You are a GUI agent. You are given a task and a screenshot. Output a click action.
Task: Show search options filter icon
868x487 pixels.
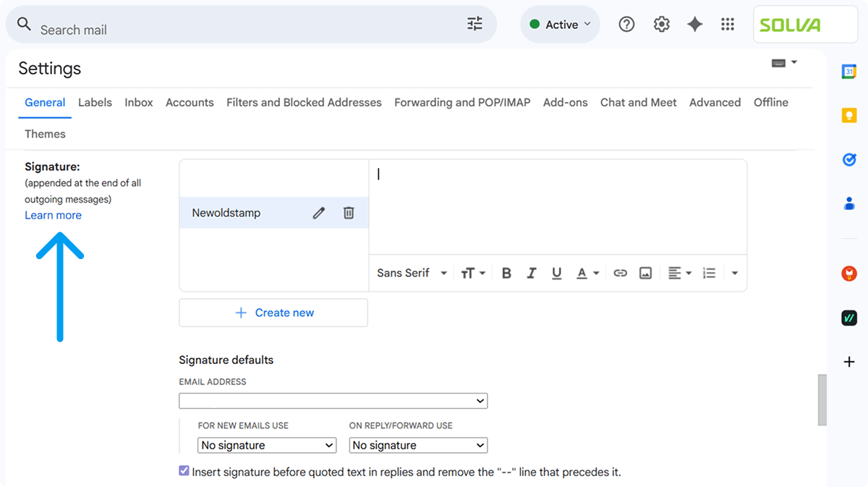(475, 24)
